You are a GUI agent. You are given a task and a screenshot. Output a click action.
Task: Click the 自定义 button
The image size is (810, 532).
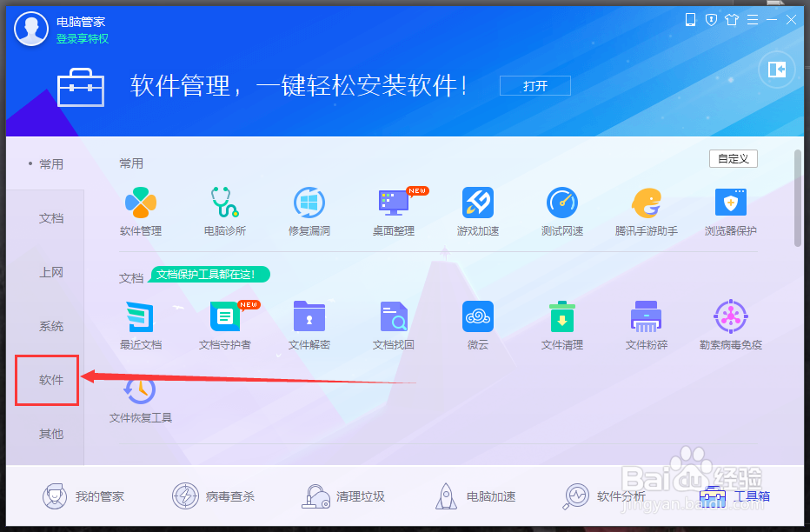click(733, 158)
